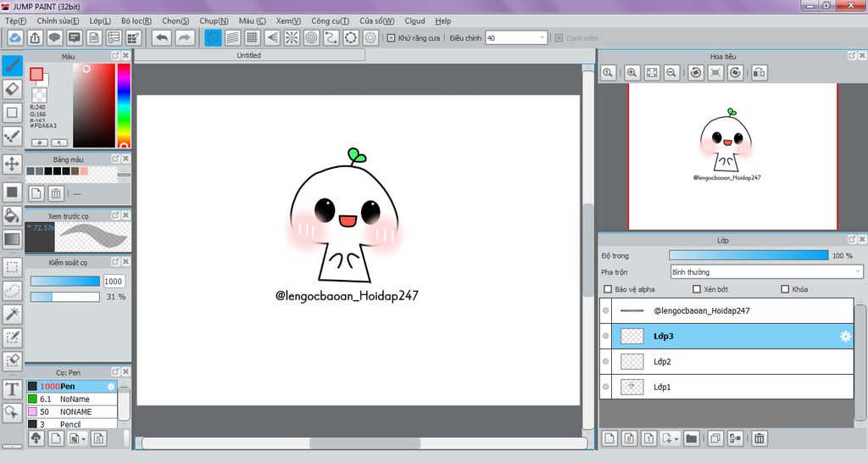Open the add layer dropdown arrow
The width and height of the screenshot is (868, 463).
[x=676, y=439]
